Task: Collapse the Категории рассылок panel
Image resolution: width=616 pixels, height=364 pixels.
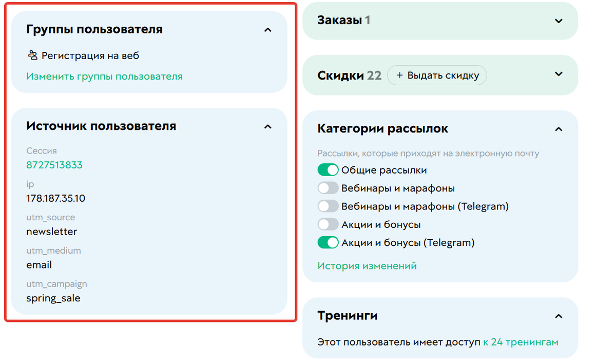Action: tap(559, 129)
